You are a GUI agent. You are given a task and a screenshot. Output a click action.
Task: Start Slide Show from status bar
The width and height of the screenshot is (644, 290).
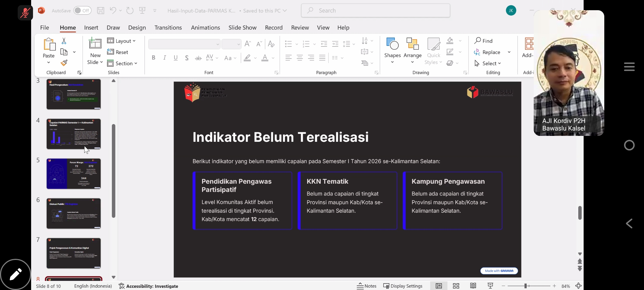tap(490, 286)
